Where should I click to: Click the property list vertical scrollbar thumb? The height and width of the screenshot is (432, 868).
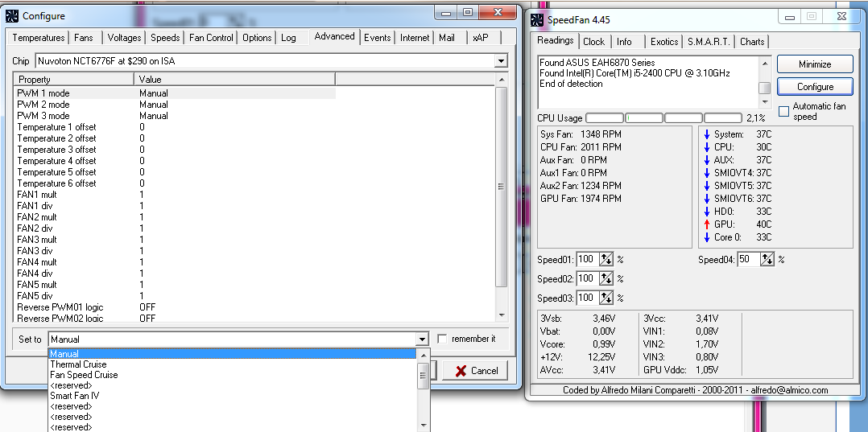(x=501, y=187)
